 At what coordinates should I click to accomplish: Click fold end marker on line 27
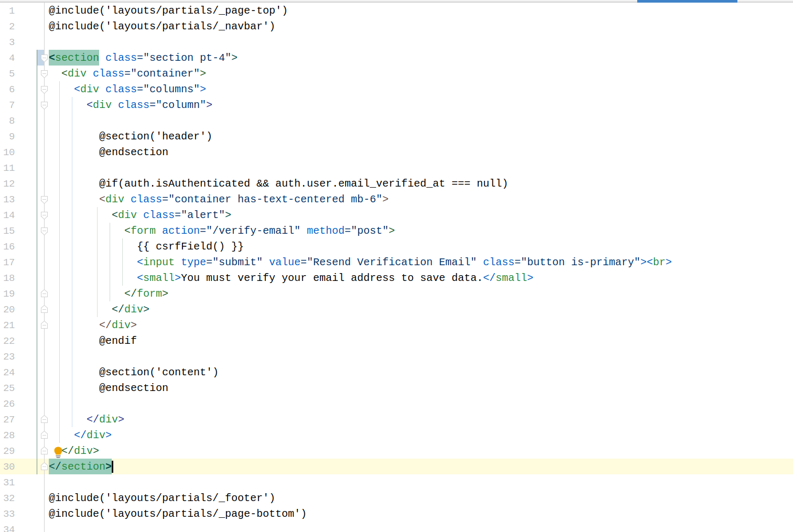(x=44, y=419)
